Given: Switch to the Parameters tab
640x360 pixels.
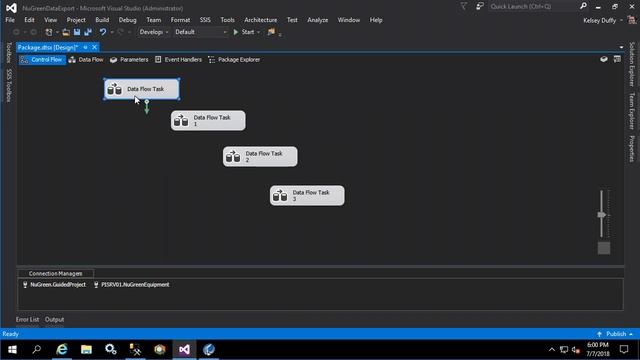Looking at the screenshot, I should 129,60.
